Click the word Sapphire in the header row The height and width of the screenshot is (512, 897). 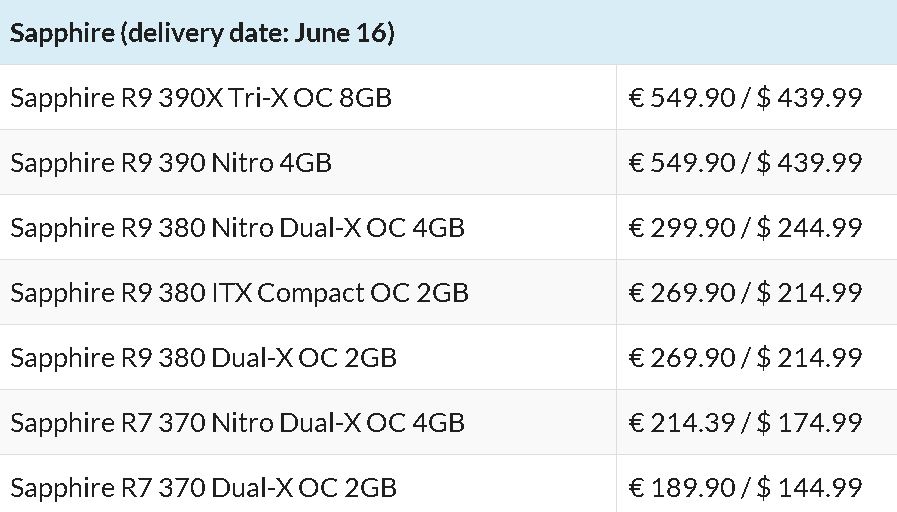tap(62, 33)
